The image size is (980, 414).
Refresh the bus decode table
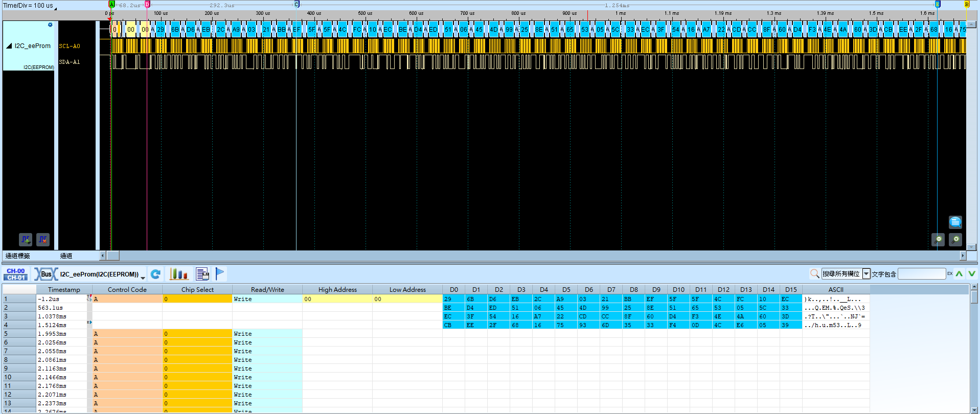(x=156, y=274)
